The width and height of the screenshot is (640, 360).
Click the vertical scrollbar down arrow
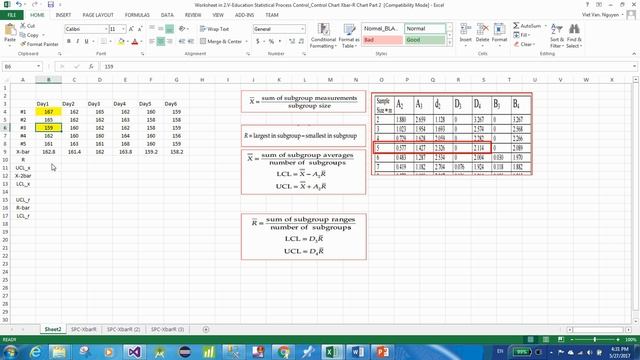coord(636,322)
